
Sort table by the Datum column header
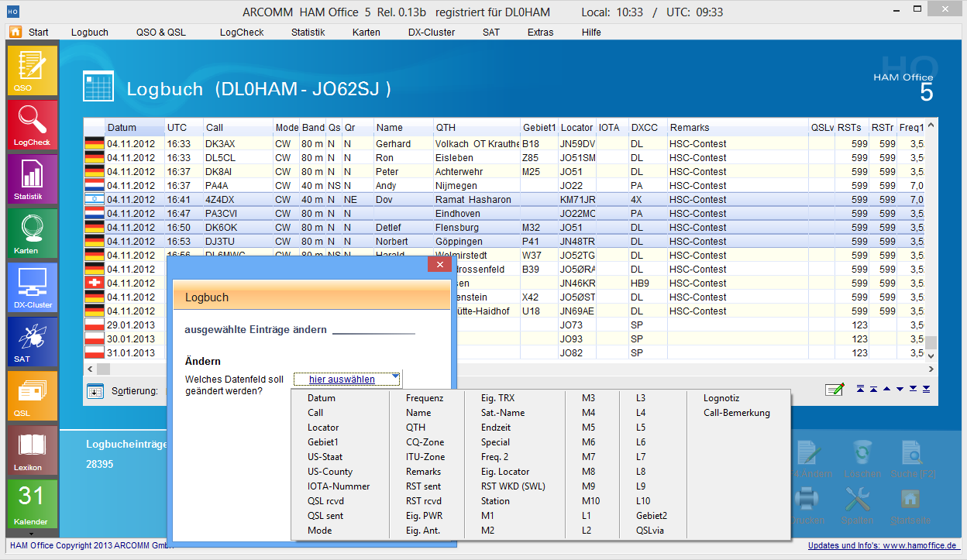coord(134,128)
